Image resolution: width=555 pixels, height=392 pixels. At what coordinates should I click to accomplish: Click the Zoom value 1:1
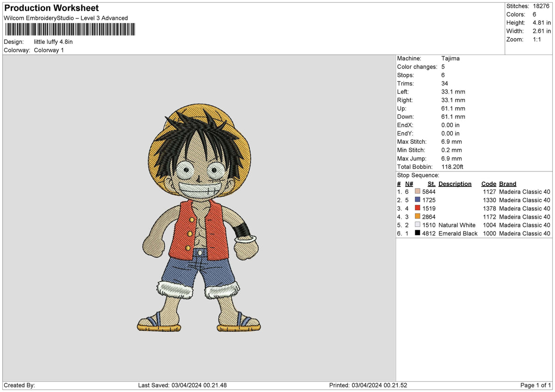[x=538, y=39]
